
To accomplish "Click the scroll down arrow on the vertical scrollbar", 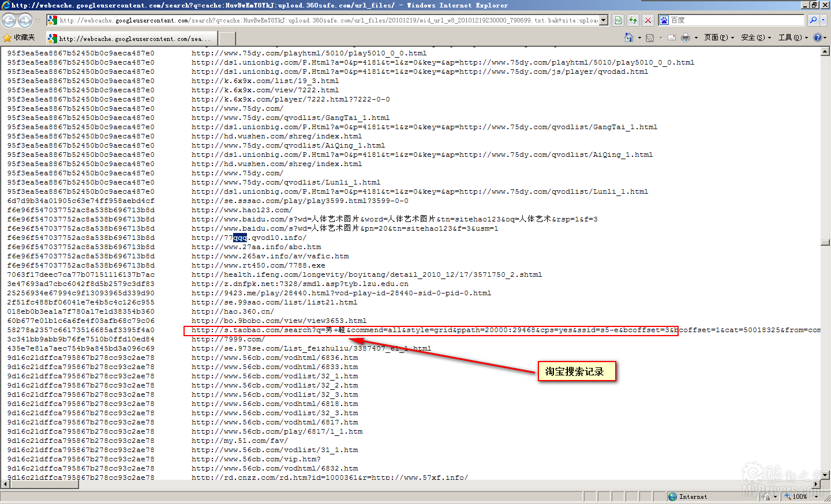I will (x=825, y=475).
